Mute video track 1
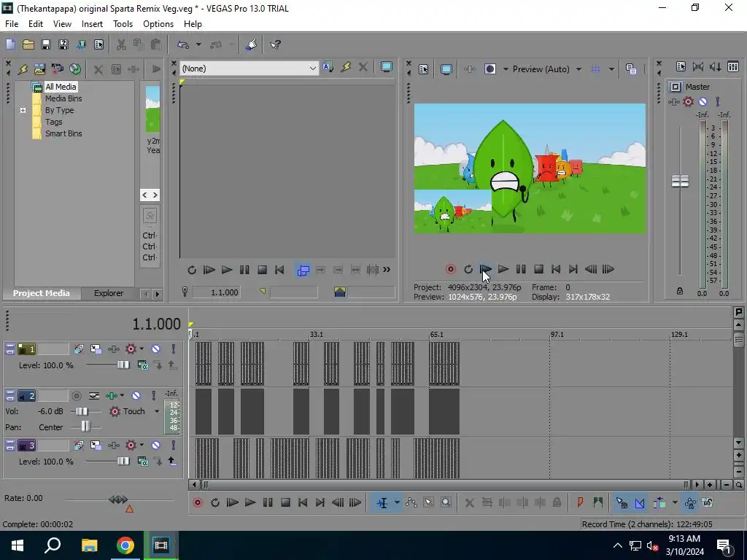Screen dimensions: 747x560 (x=156, y=349)
